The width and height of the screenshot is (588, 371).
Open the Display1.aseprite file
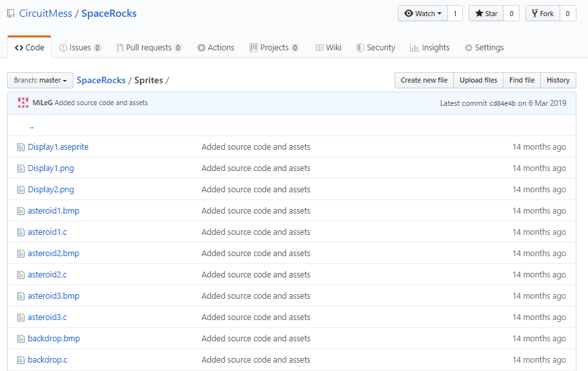(x=58, y=147)
